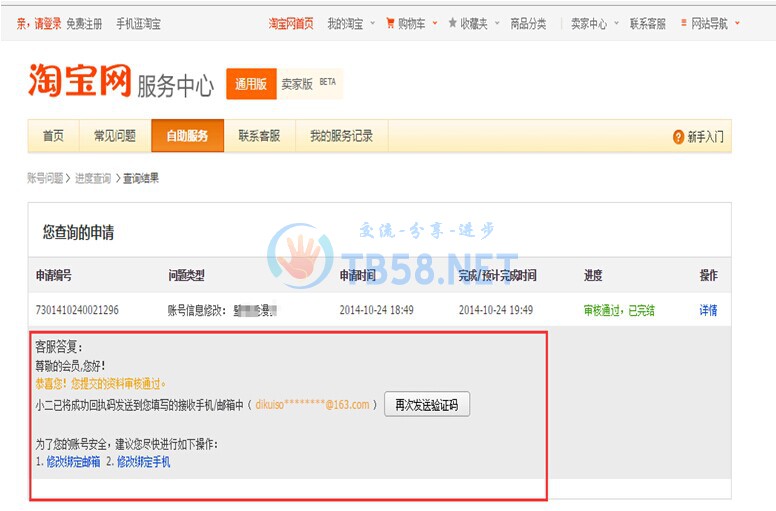
Task: Go to 淘宝网首页 link
Action: coord(291,23)
